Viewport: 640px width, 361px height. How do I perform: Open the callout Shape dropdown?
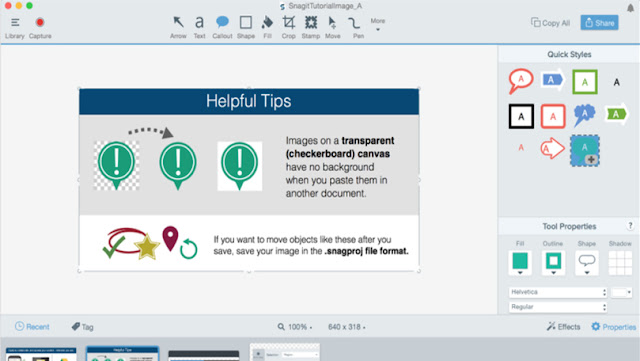point(587,263)
